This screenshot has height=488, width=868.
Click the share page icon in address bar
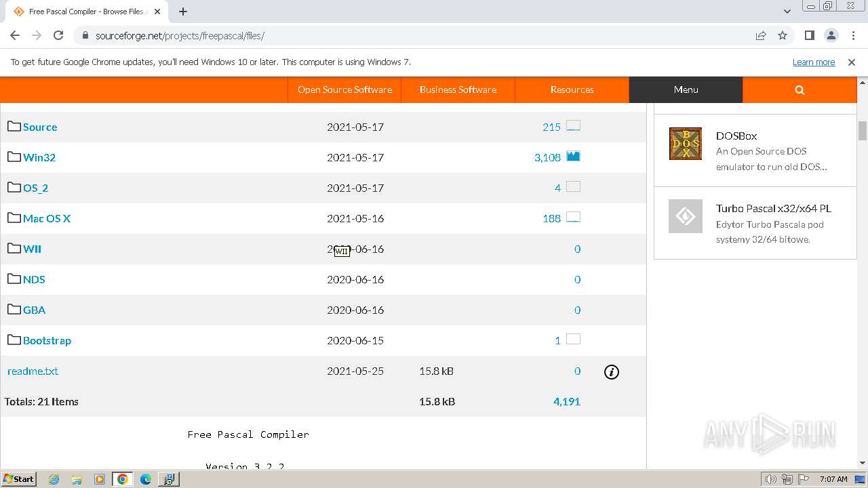761,35
